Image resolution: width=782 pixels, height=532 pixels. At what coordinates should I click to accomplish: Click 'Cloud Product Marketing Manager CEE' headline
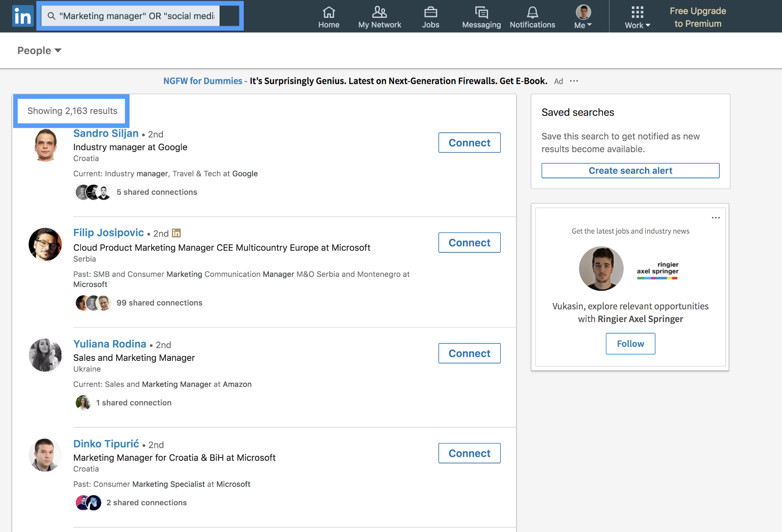222,248
